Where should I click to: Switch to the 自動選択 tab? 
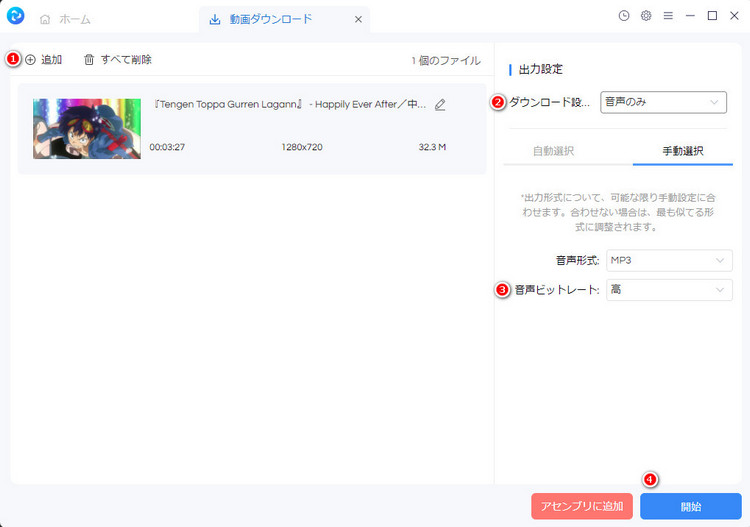coord(553,151)
